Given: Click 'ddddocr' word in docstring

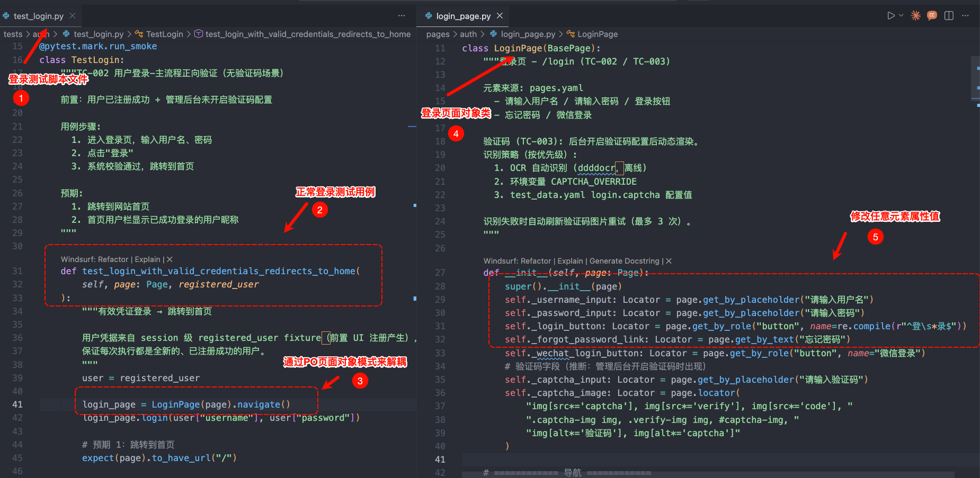Looking at the screenshot, I should click(x=596, y=168).
